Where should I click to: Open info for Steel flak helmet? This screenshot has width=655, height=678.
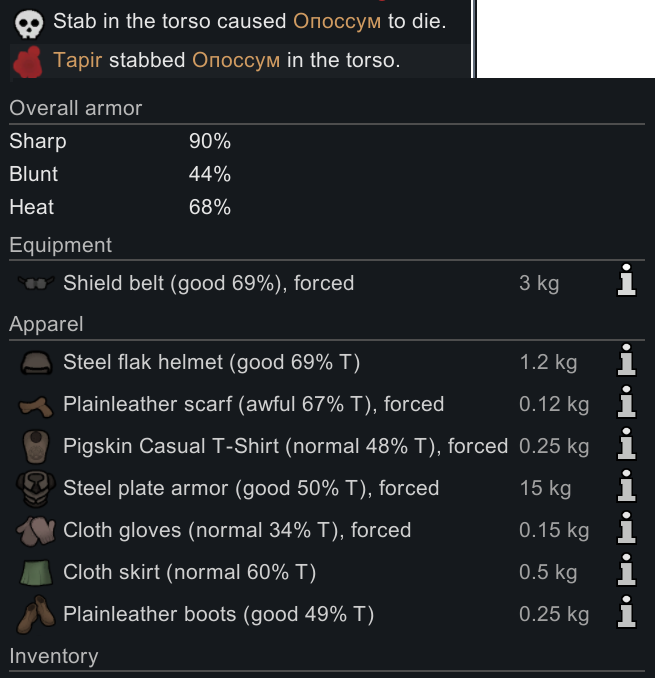click(x=626, y=362)
